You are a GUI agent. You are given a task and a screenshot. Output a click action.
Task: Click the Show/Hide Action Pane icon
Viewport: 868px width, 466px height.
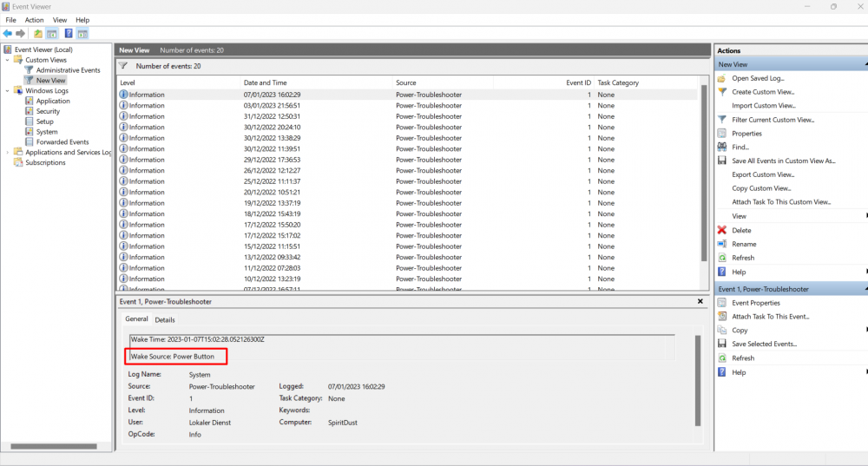tap(82, 34)
